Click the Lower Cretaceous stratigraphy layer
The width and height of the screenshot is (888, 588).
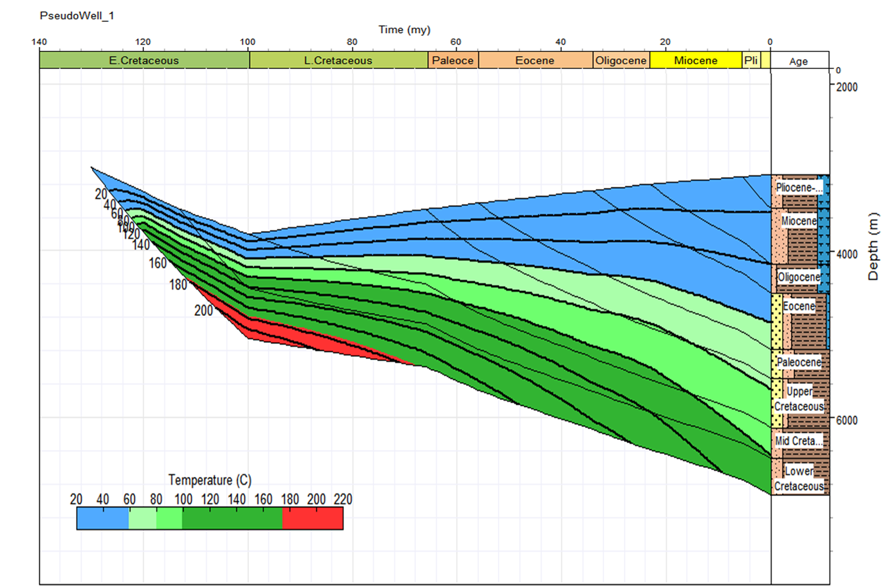(x=799, y=479)
